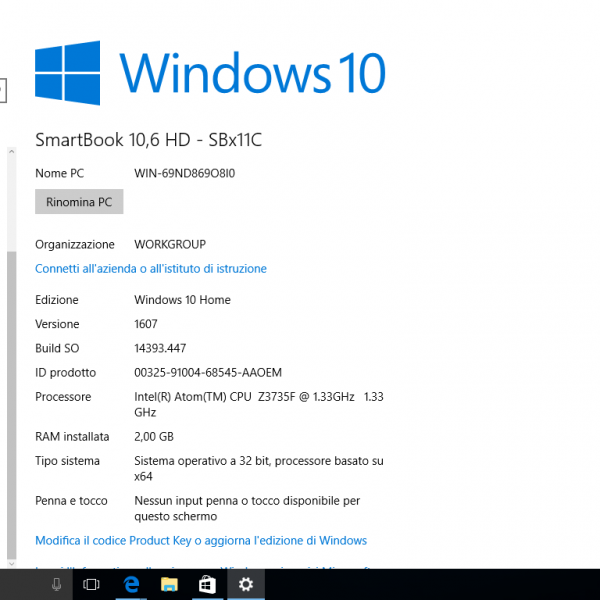Open the Windows Store taskbar icon

tap(207, 584)
